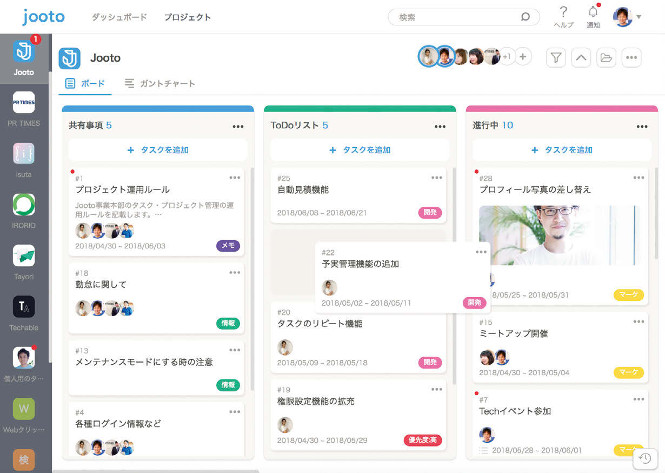Click the jooto logo in the header
Image resolution: width=665 pixels, height=473 pixels.
44,17
